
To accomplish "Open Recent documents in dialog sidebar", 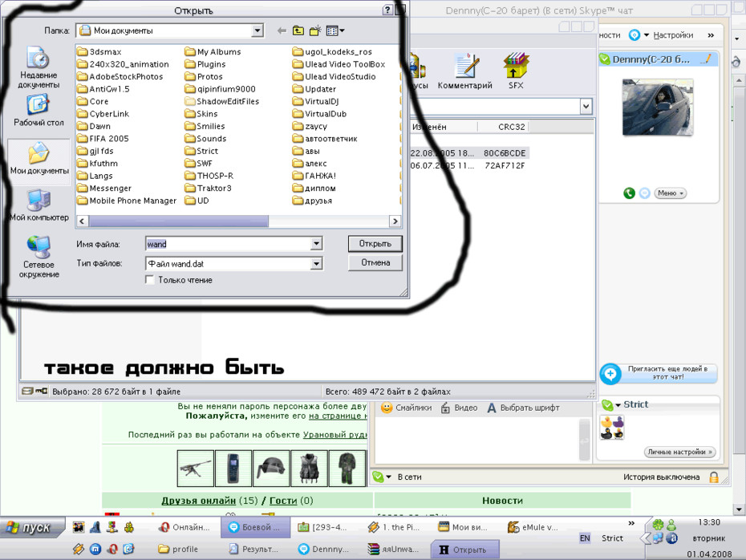I will pos(39,67).
